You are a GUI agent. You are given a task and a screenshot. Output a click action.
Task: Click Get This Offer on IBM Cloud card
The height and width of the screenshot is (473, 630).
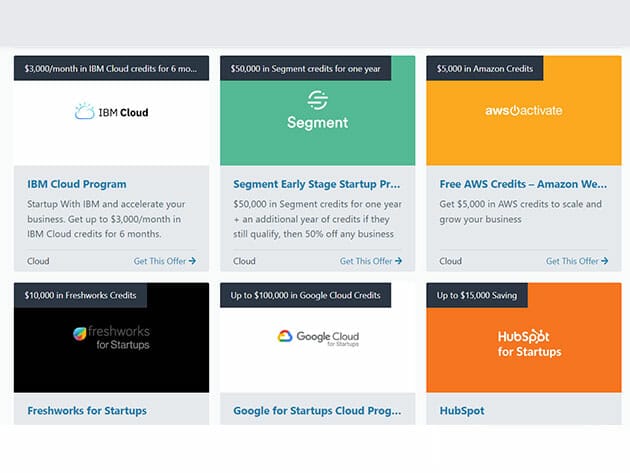pos(165,261)
